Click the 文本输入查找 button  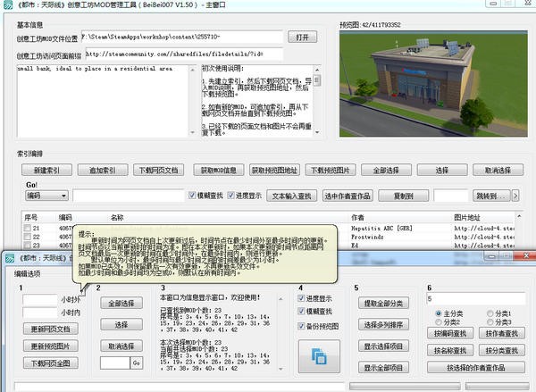(291, 196)
